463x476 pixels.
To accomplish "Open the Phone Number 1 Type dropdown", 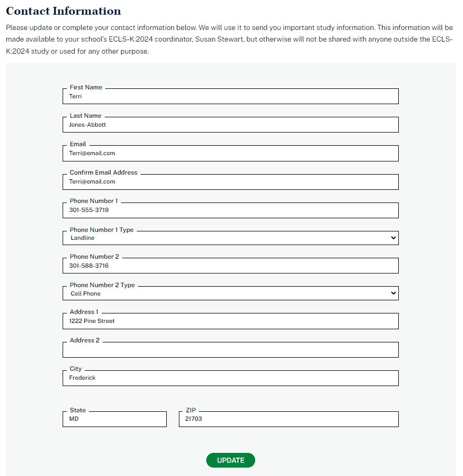I will 230,238.
